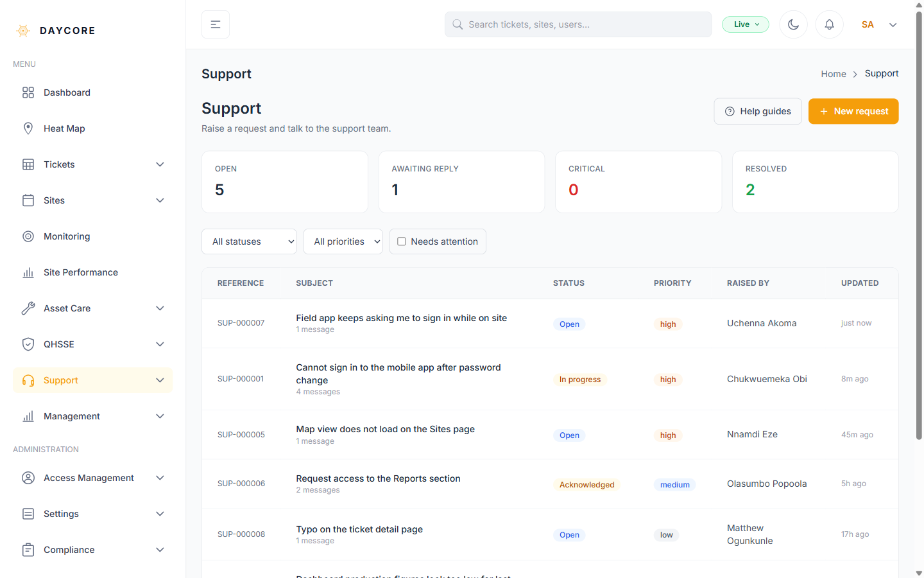The height and width of the screenshot is (578, 924).
Task: Go to Home breadcrumb link
Action: click(834, 74)
